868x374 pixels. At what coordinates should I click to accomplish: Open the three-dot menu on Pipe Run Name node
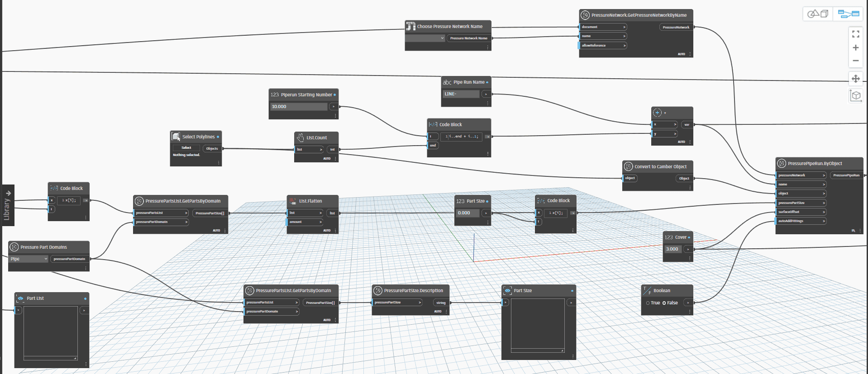[487, 103]
